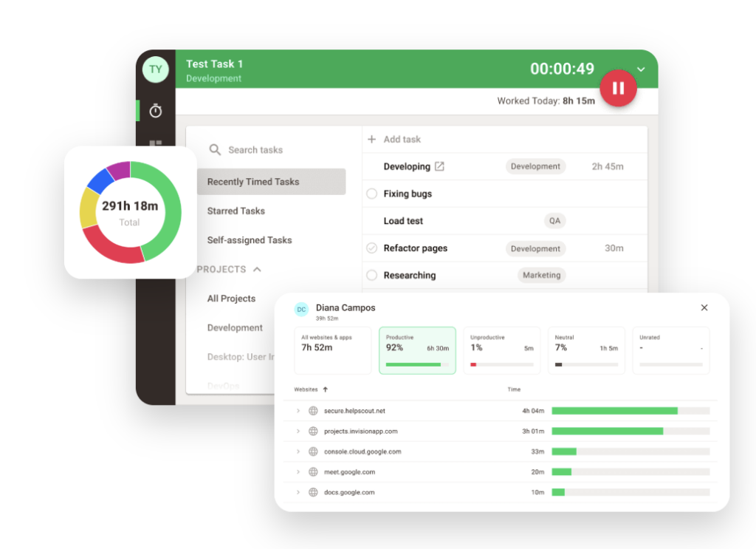
Task: Click globe icon for meet.google.com
Action: [313, 472]
